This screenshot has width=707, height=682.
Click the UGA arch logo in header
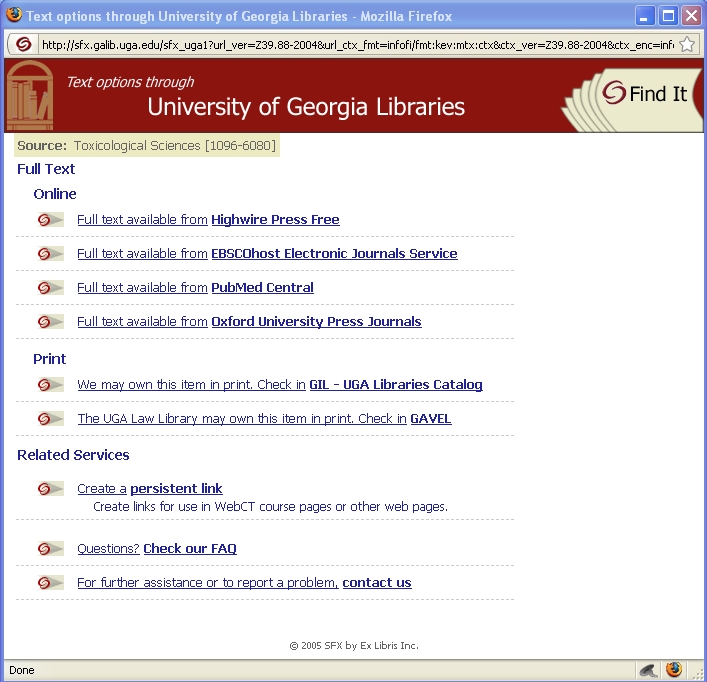(x=30, y=96)
